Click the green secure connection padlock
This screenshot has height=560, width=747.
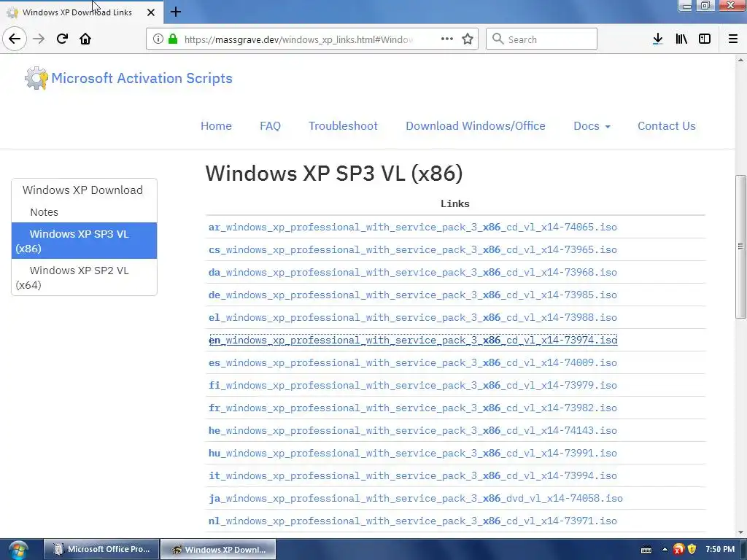[x=173, y=39]
